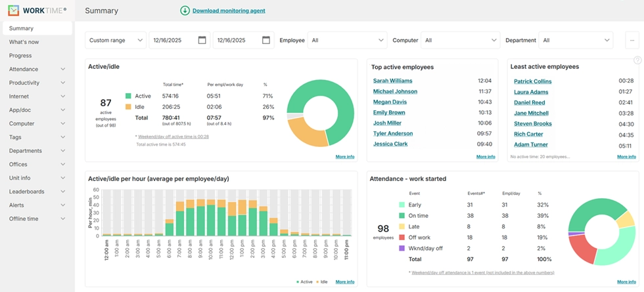Click the three-dots more options button
The height and width of the screenshot is (292, 644).
pyautogui.click(x=632, y=40)
